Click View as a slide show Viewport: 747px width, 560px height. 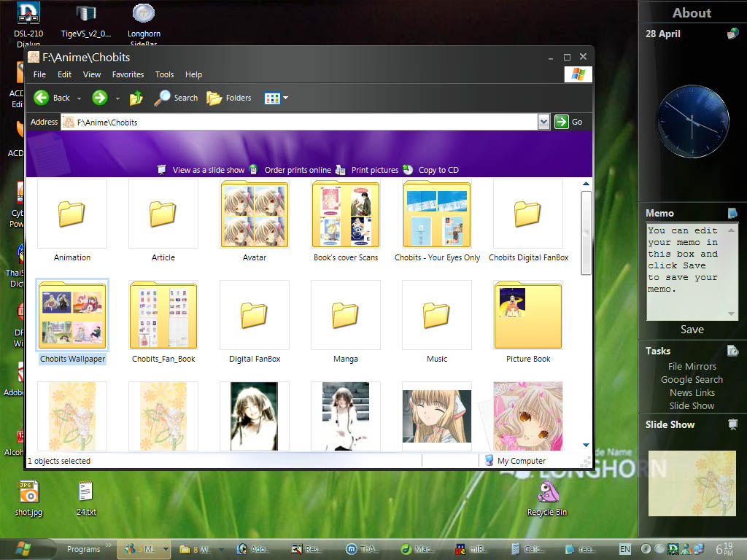click(x=208, y=170)
